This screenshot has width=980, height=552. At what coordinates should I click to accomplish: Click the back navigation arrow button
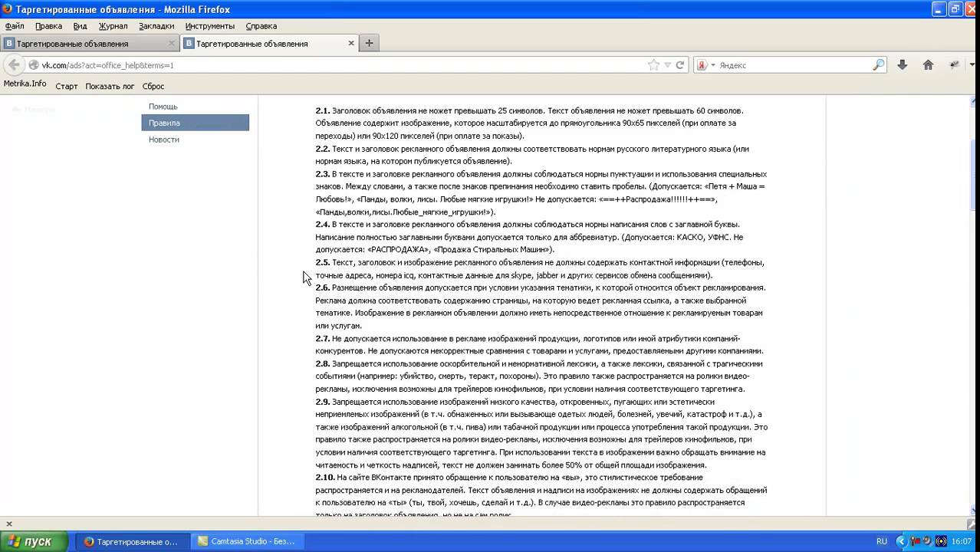pyautogui.click(x=14, y=65)
